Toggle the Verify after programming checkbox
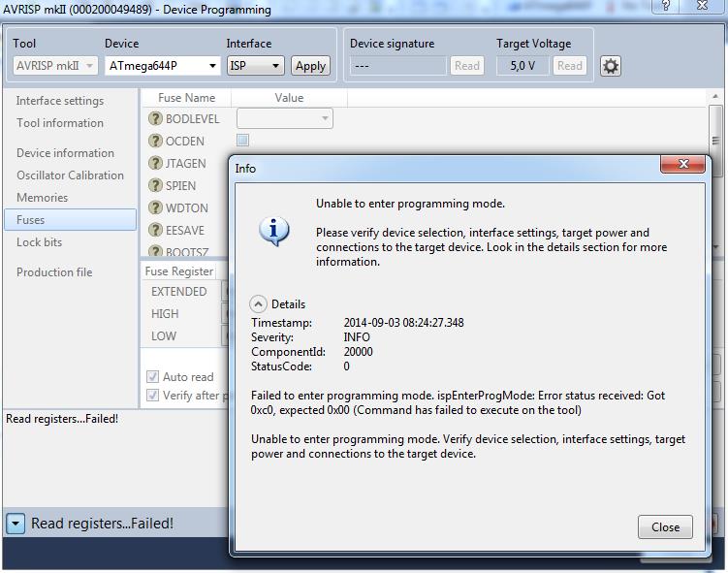The width and height of the screenshot is (728, 573). click(x=152, y=396)
